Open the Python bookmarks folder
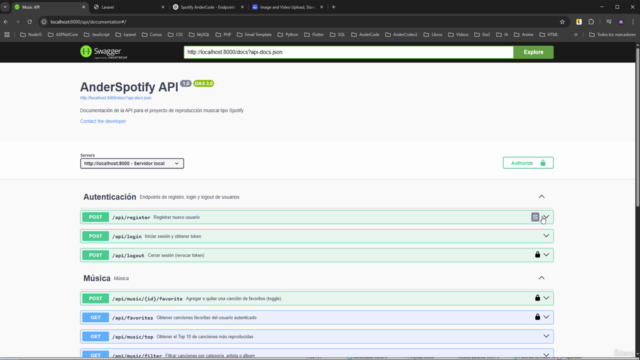This screenshot has width=640, height=360. 288,35
